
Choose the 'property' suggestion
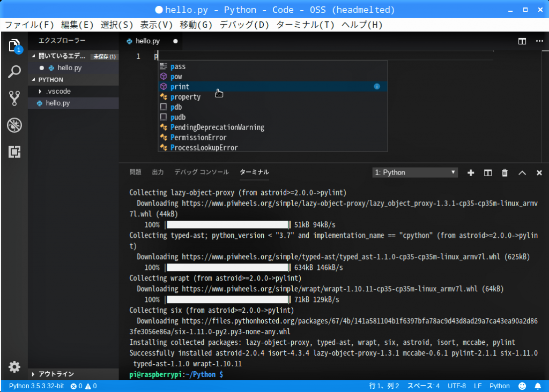(x=273, y=97)
